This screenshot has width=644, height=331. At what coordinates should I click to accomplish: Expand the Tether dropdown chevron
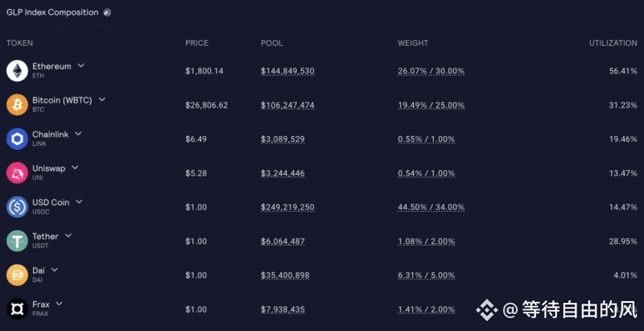(68, 236)
